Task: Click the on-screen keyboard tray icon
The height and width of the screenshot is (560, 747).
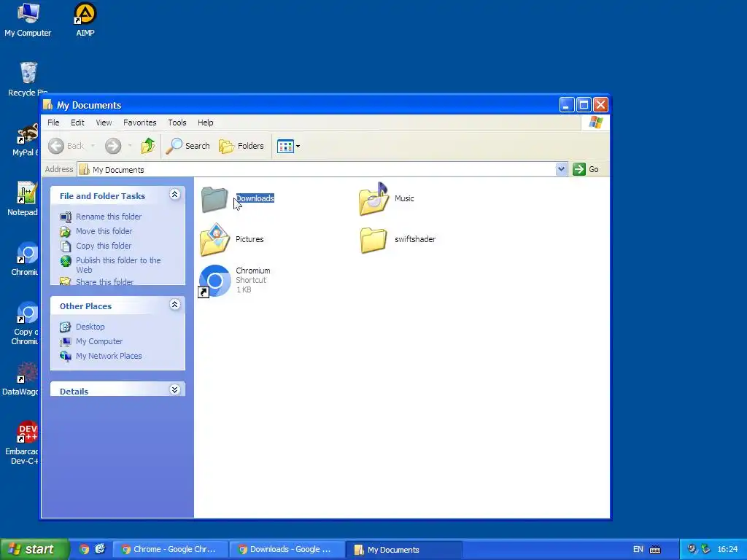Action: pyautogui.click(x=656, y=550)
